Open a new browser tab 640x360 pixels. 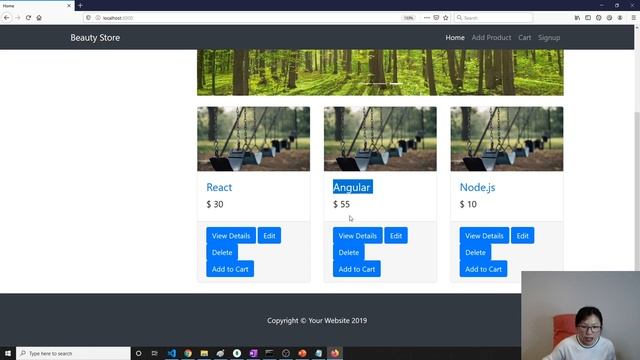point(80,6)
